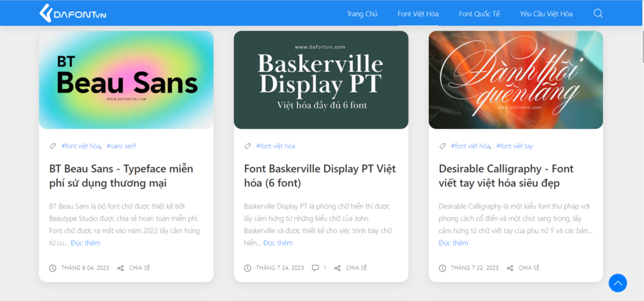Click share icon on Baskerville Display PT card

click(337, 268)
